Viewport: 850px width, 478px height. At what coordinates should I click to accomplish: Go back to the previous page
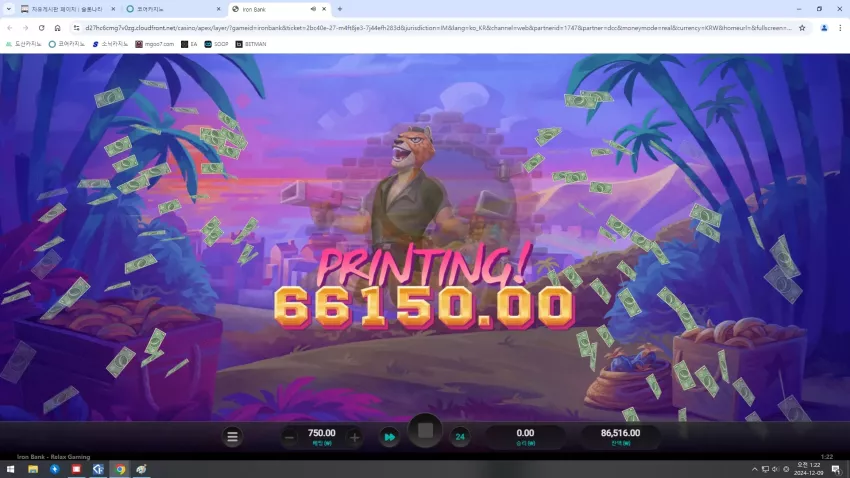(x=10, y=28)
